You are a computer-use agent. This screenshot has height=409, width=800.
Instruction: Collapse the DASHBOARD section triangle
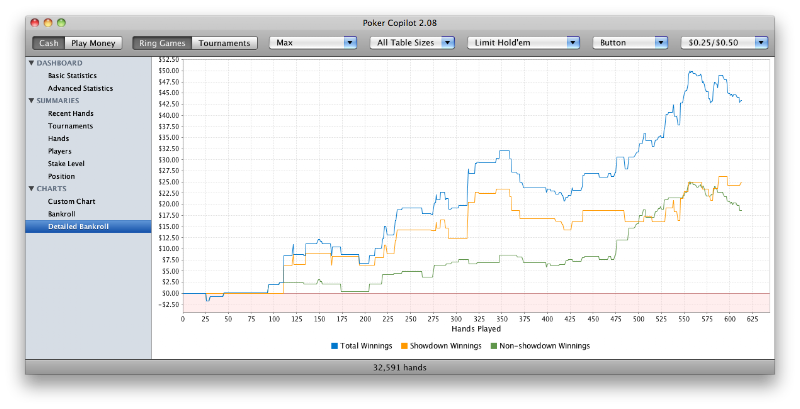click(x=31, y=63)
